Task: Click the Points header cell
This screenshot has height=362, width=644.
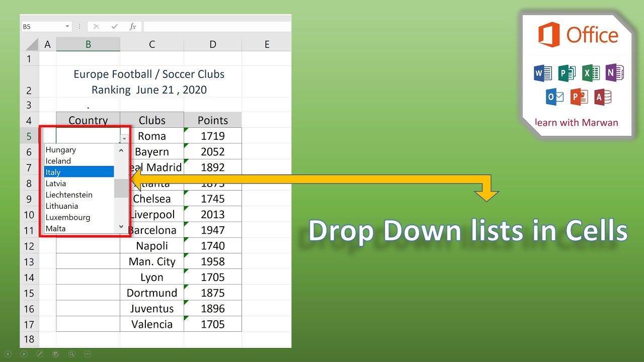Action: pos(213,120)
